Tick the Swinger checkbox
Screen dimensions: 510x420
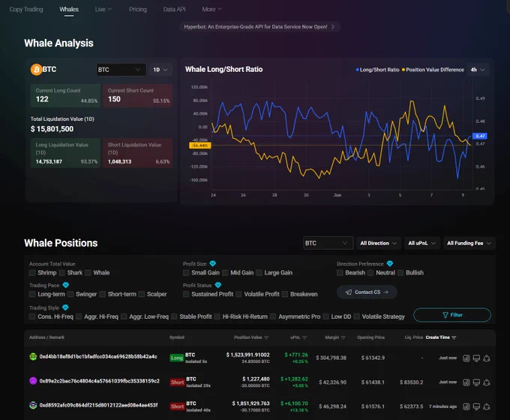pyautogui.click(x=70, y=294)
